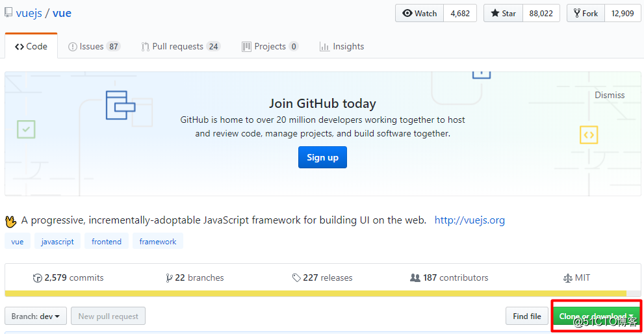Click the scales icon beside MIT
The height and width of the screenshot is (334, 644).
click(567, 279)
